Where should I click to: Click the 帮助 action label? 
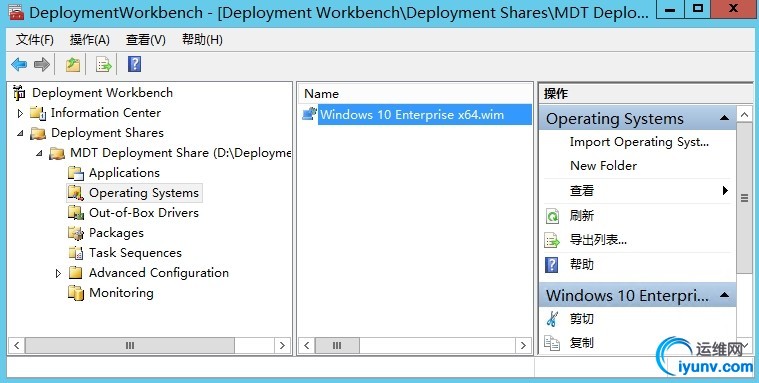pos(581,264)
